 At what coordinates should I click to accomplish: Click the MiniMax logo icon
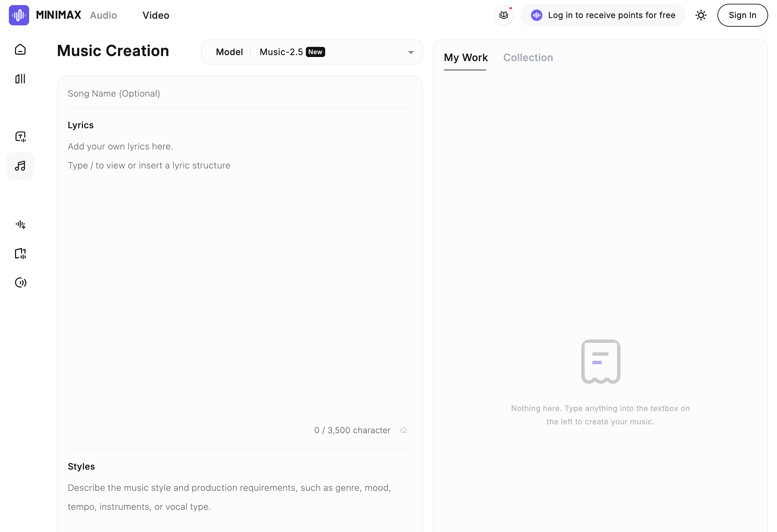click(19, 15)
